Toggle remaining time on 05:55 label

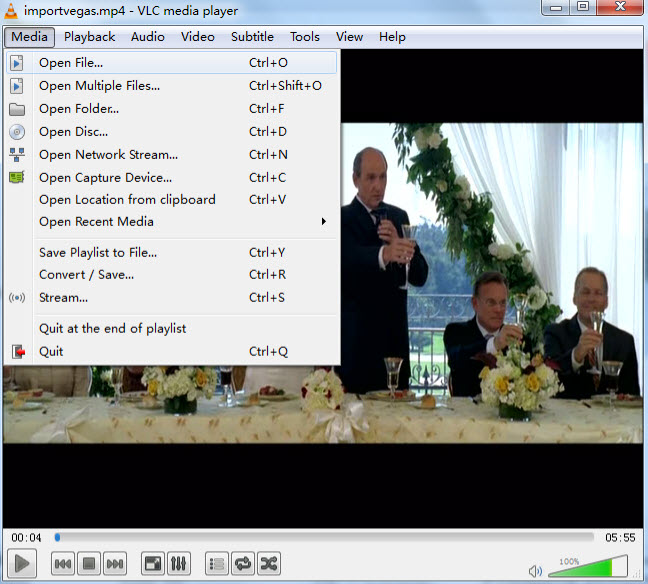620,538
